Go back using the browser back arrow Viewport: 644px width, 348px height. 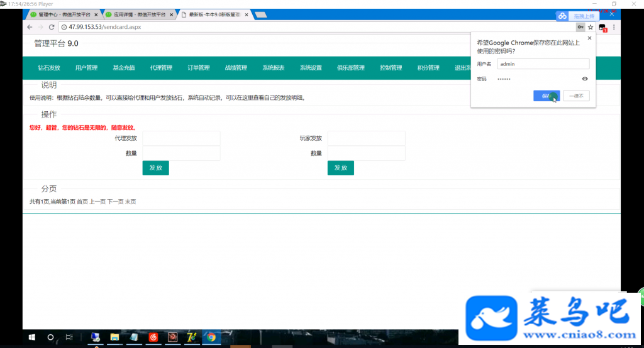coord(30,27)
